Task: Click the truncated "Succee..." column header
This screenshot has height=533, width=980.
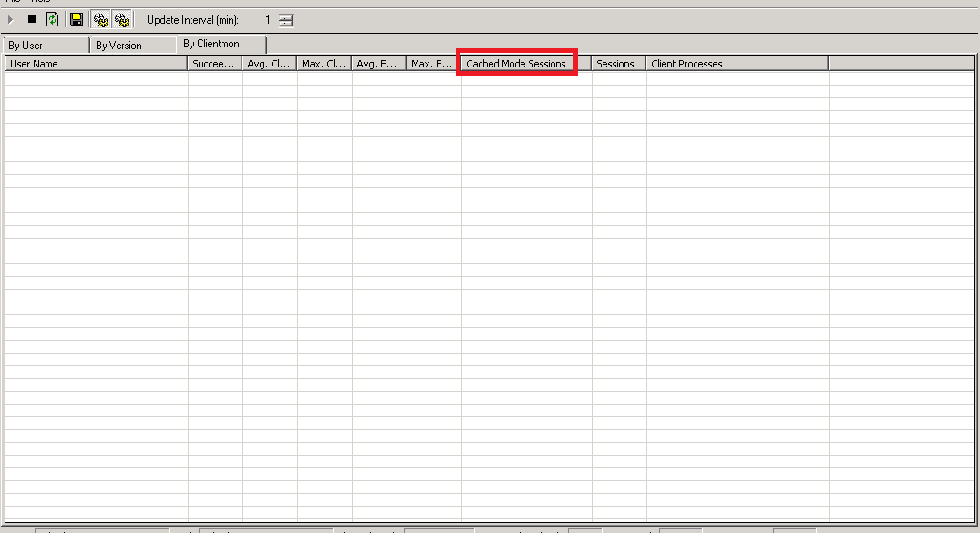Action: point(215,64)
